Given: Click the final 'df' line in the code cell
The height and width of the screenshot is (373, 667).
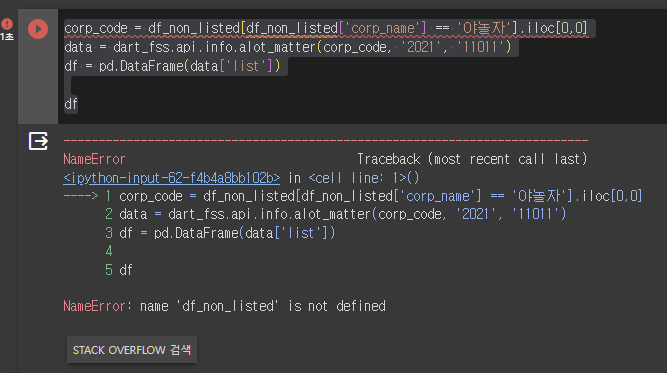Looking at the screenshot, I should pos(71,104).
